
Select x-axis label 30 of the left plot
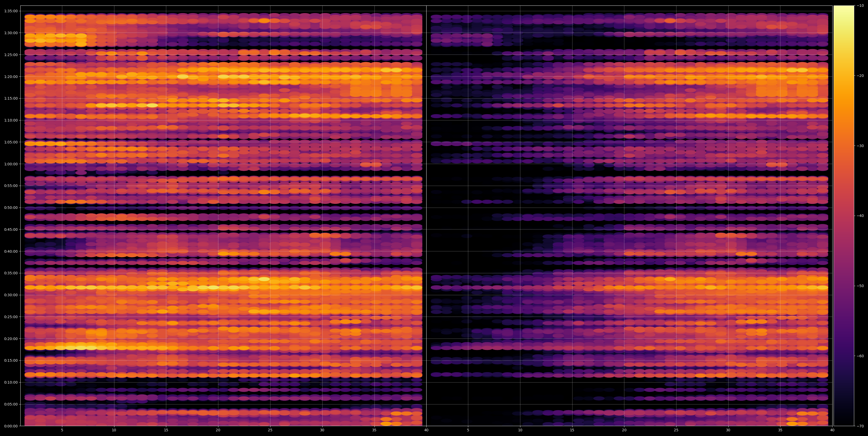point(322,430)
